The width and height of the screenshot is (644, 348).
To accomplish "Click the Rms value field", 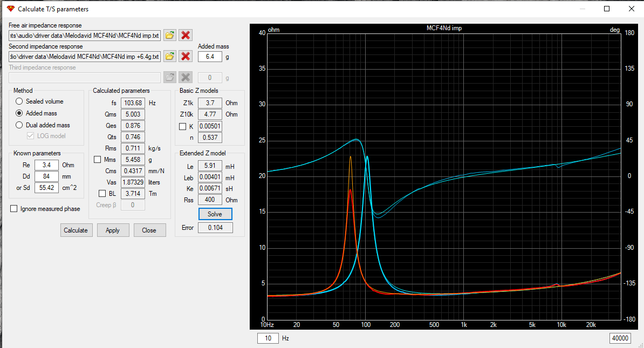I will (133, 148).
